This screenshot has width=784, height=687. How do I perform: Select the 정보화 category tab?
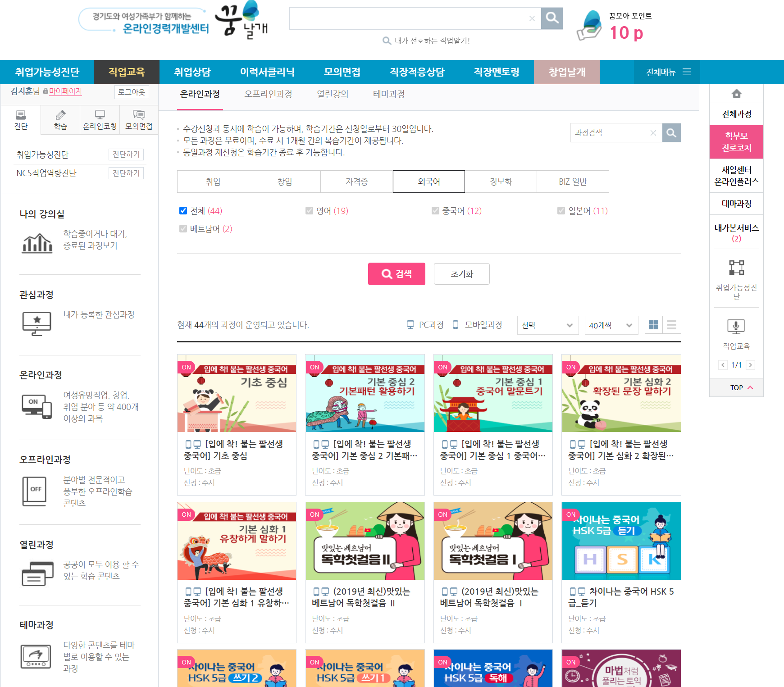click(x=501, y=182)
